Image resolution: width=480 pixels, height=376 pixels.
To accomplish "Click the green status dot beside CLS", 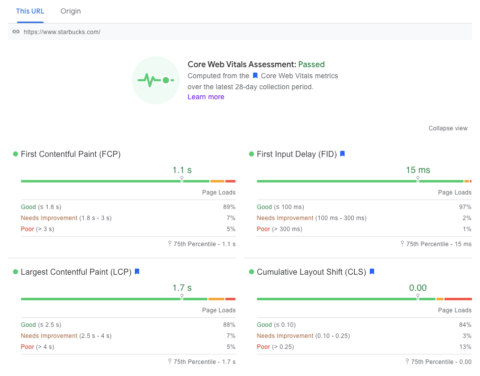I will (251, 272).
